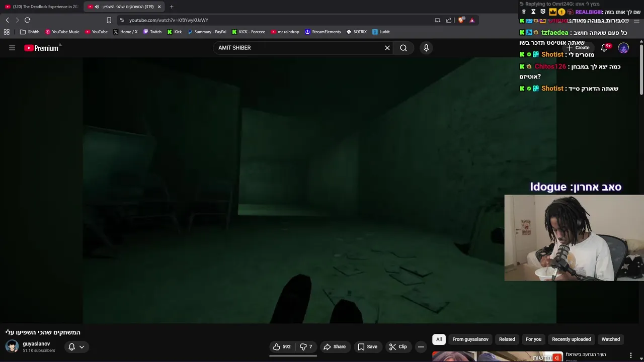Reload the current page

pos(27,20)
